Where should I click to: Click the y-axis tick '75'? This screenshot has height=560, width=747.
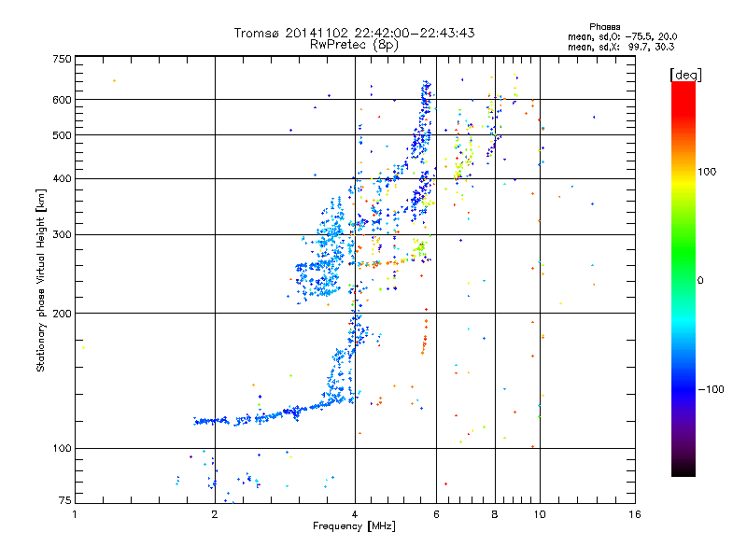(x=65, y=500)
